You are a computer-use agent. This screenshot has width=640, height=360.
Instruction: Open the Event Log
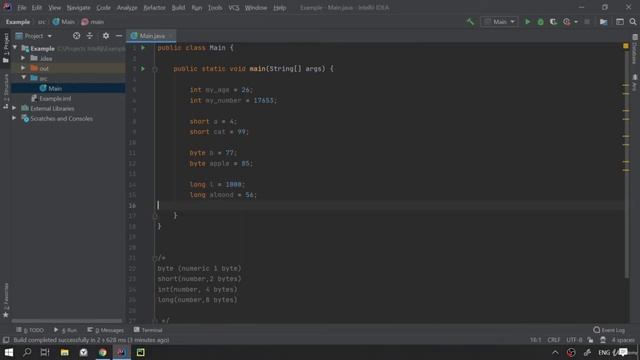tap(609, 330)
